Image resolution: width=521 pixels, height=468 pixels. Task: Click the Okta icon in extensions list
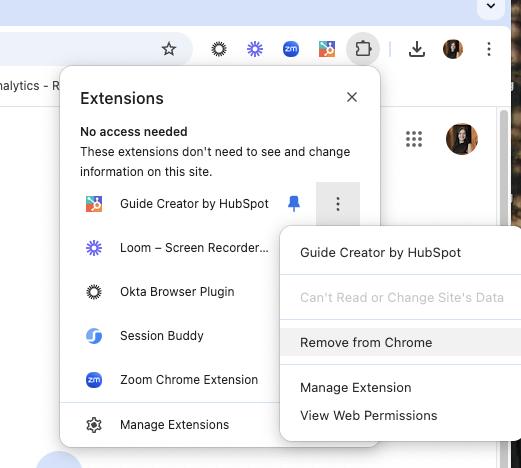(94, 292)
